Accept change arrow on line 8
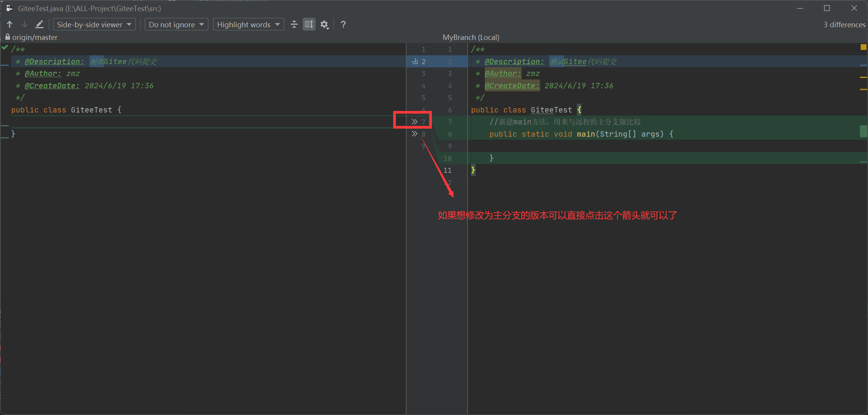 tap(415, 134)
